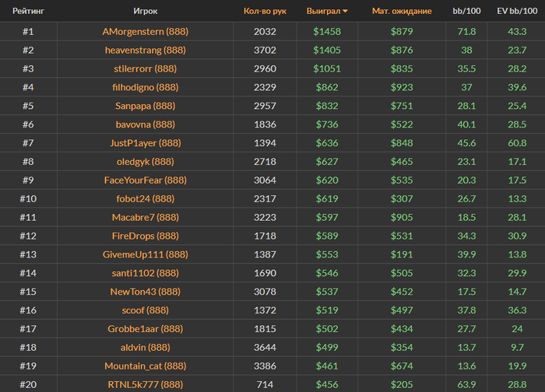Sort by Мат. ожидание column header
Viewport: 545px width, 392px height.
click(401, 12)
